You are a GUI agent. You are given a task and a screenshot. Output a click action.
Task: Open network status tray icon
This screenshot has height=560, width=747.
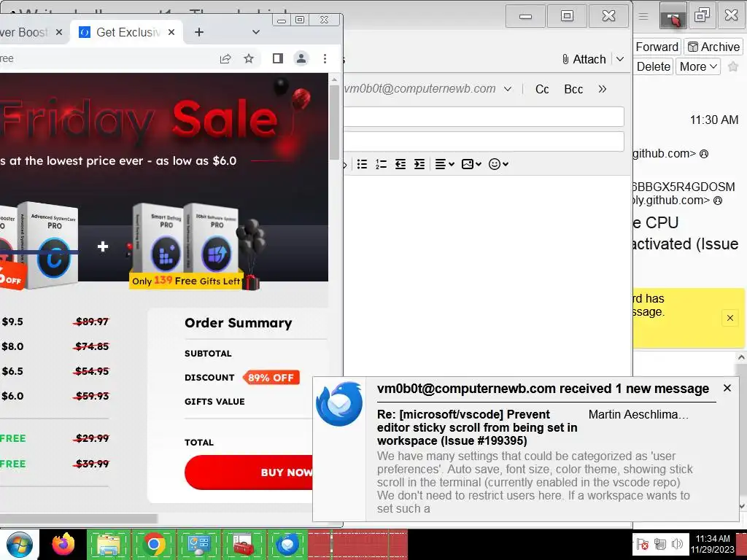(659, 544)
